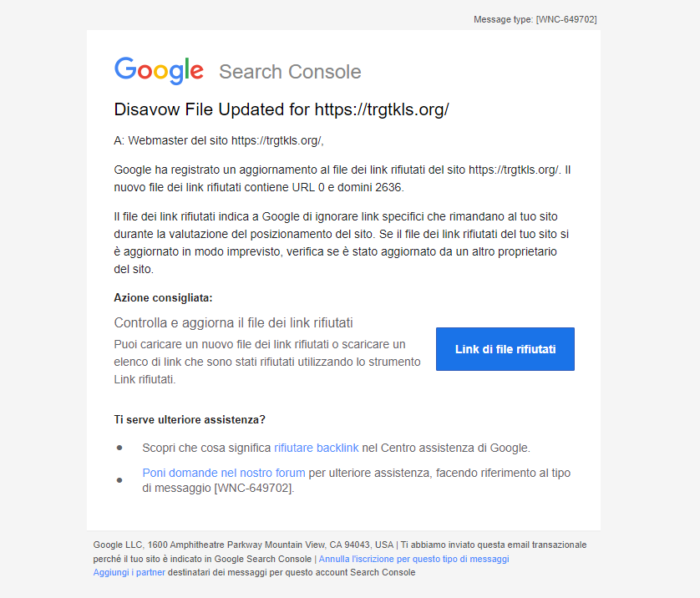This screenshot has width=700, height=598.
Task: Click the paragraph starting "Il file dei link rifiutati indica"
Action: (342, 243)
